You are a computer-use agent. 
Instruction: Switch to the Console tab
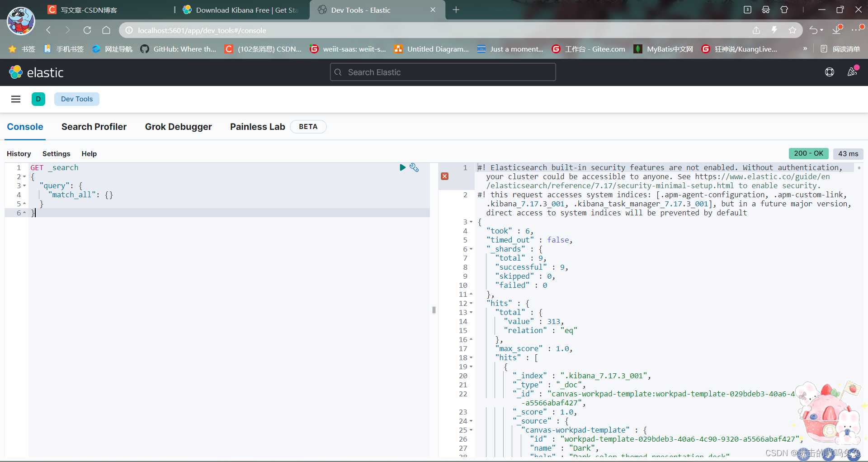click(x=25, y=127)
